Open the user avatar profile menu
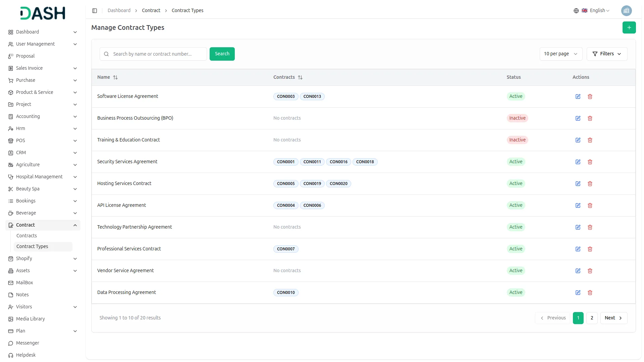The height and width of the screenshot is (362, 644). coord(626,11)
